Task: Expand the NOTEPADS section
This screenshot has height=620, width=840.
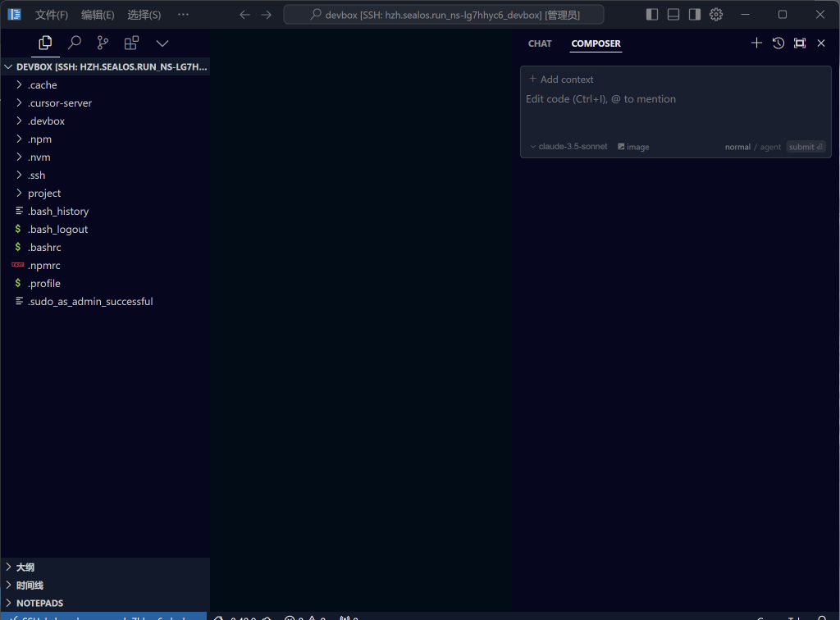Action: 39,603
